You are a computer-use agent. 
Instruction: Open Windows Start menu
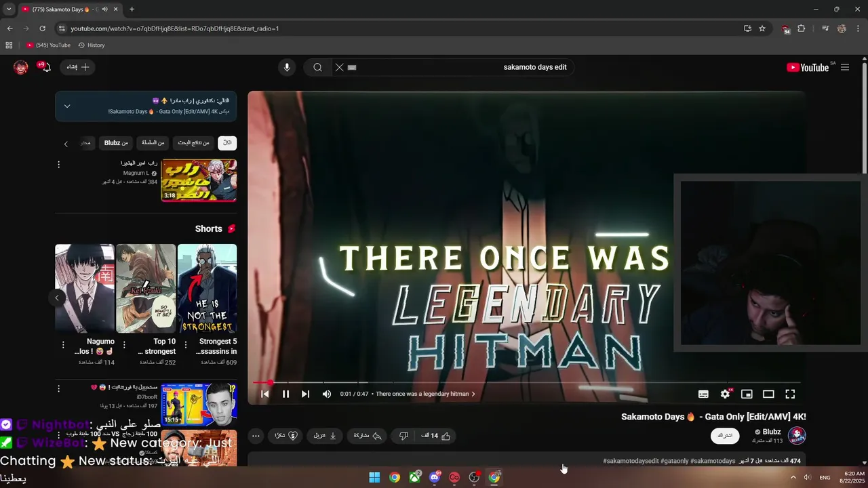tap(374, 477)
